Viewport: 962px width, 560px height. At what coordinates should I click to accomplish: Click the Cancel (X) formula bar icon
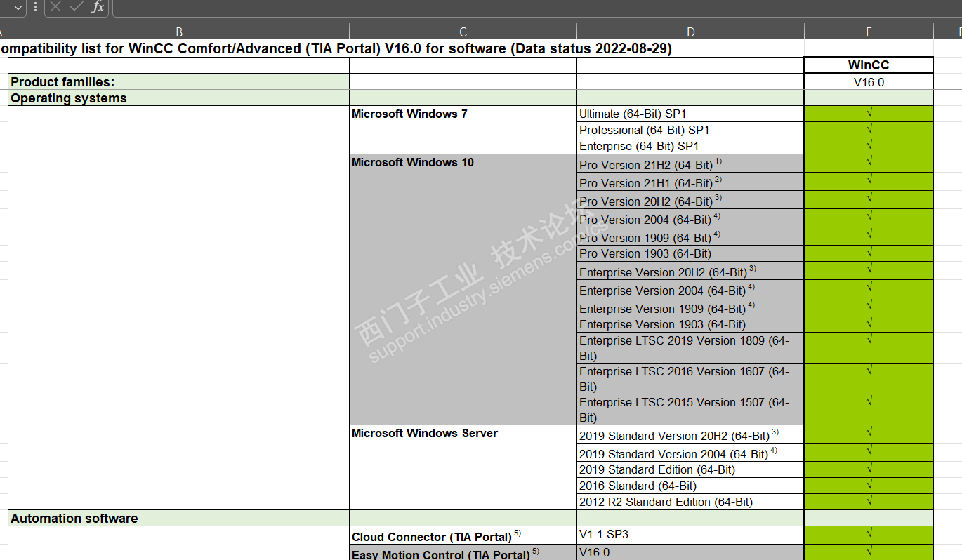[56, 7]
